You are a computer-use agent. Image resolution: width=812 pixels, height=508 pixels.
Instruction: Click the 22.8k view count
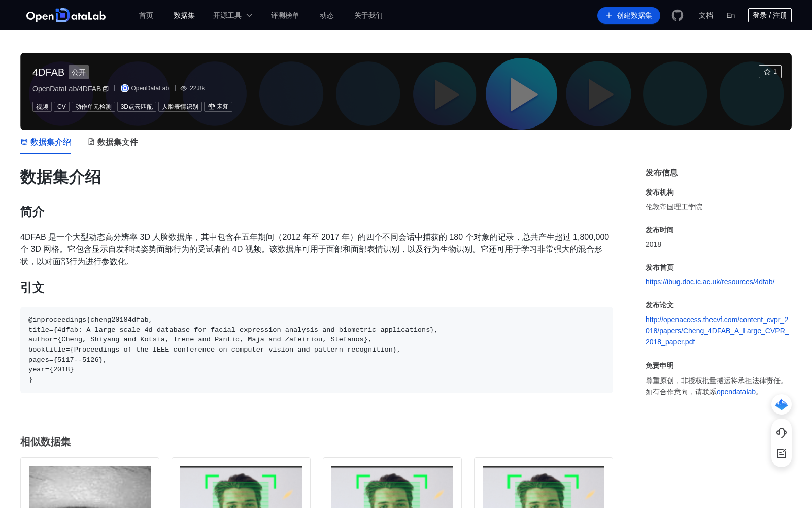[197, 88]
